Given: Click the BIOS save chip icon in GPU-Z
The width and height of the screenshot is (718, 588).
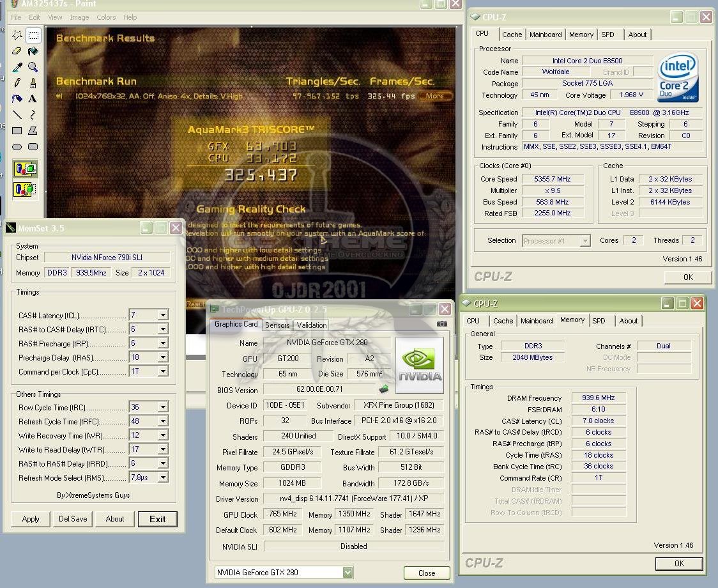Looking at the screenshot, I should 384,389.
